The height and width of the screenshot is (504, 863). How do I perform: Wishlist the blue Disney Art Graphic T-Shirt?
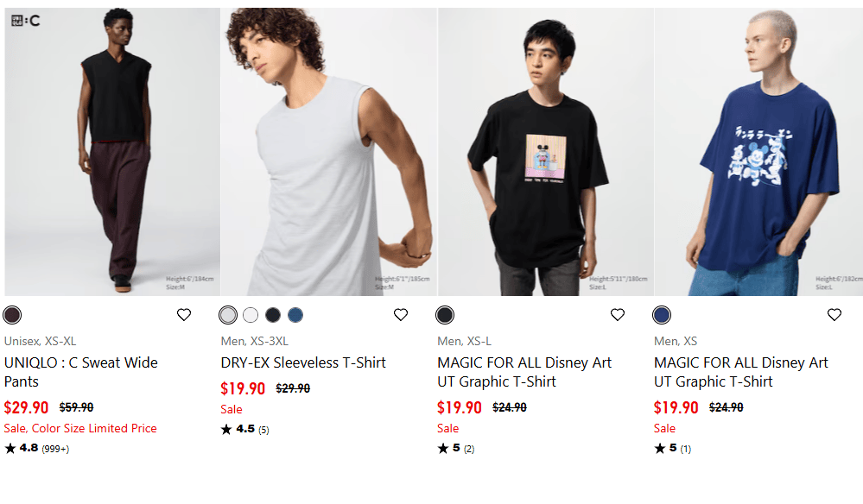[x=834, y=315]
